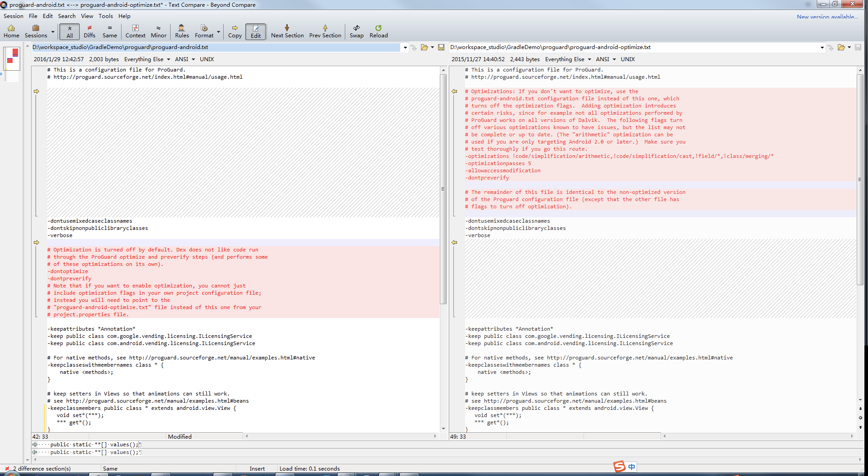Click -allowaccessmodification line in right pane
The height and width of the screenshot is (476, 868).
(x=503, y=171)
